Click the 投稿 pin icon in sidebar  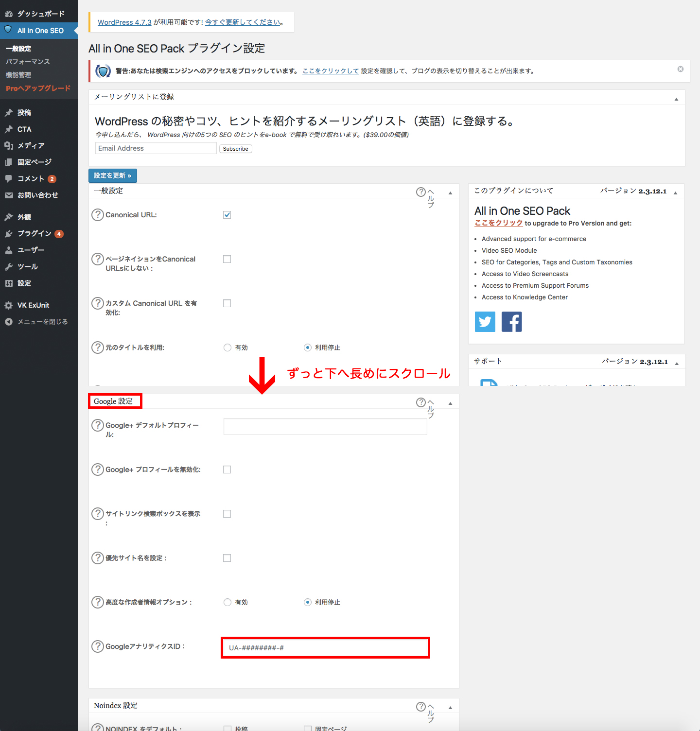pyautogui.click(x=9, y=113)
